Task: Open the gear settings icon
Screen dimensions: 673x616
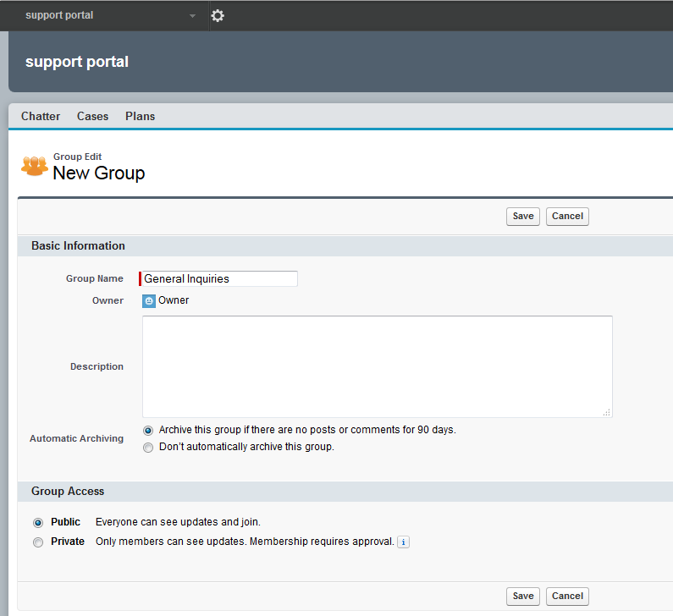Action: (x=218, y=16)
